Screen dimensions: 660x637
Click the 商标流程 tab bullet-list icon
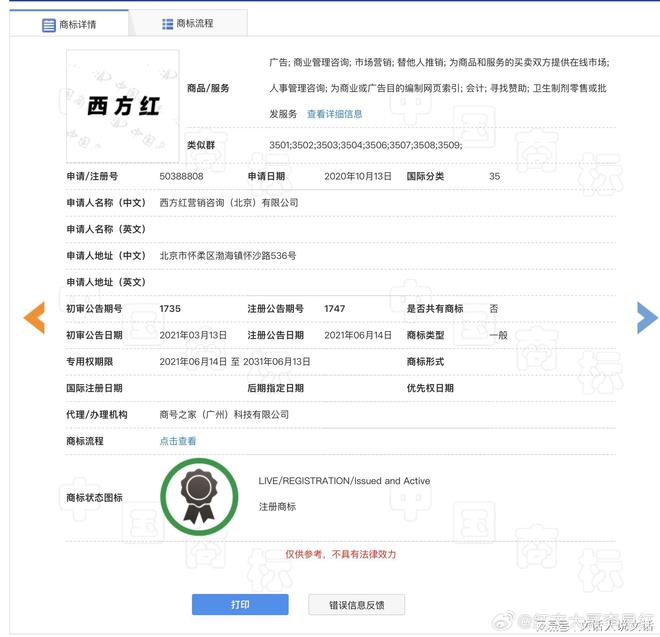pyautogui.click(x=168, y=24)
